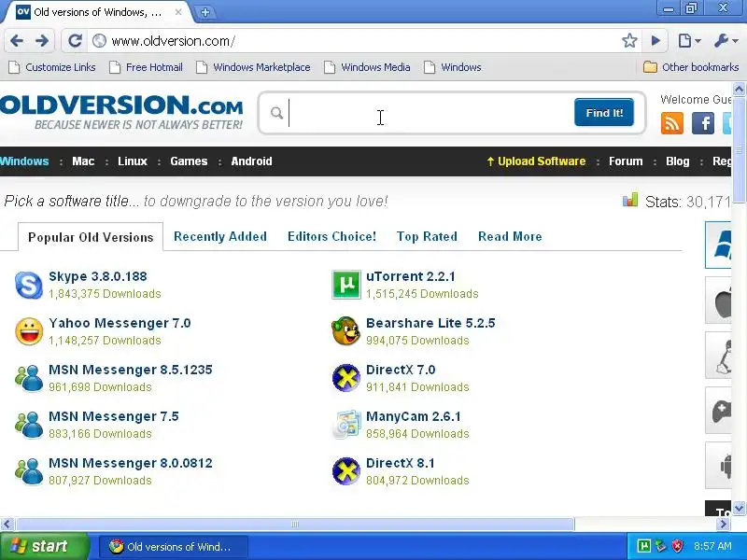Open the page menu dropdown
Image resolution: width=747 pixels, height=560 pixels.
coord(689,41)
